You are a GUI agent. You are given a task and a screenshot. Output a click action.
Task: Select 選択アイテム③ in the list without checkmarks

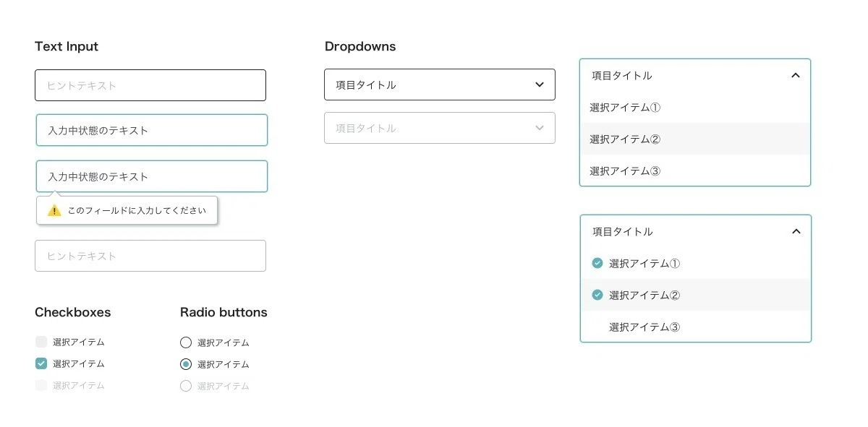coord(695,171)
